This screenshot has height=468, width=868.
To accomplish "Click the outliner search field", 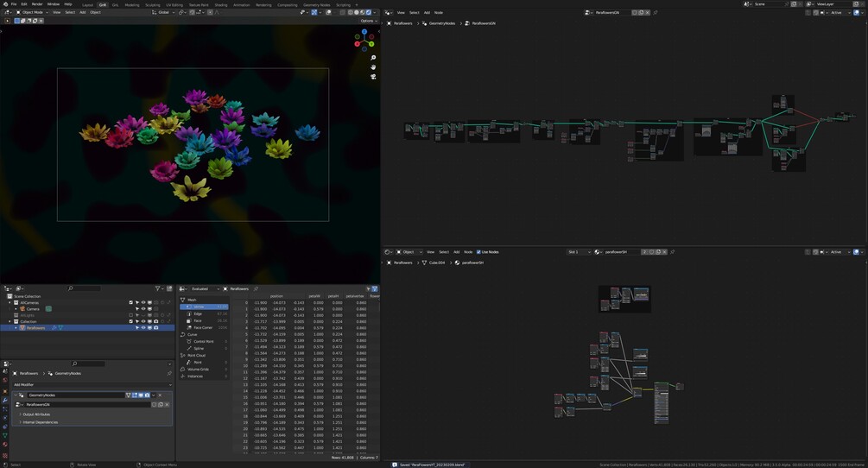I will (84, 288).
